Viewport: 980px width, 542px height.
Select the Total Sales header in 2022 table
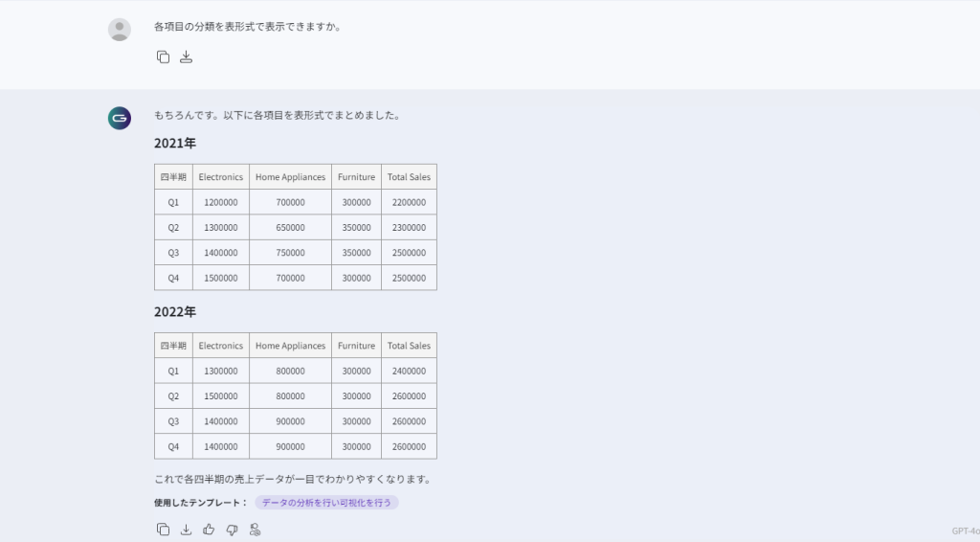(x=409, y=346)
